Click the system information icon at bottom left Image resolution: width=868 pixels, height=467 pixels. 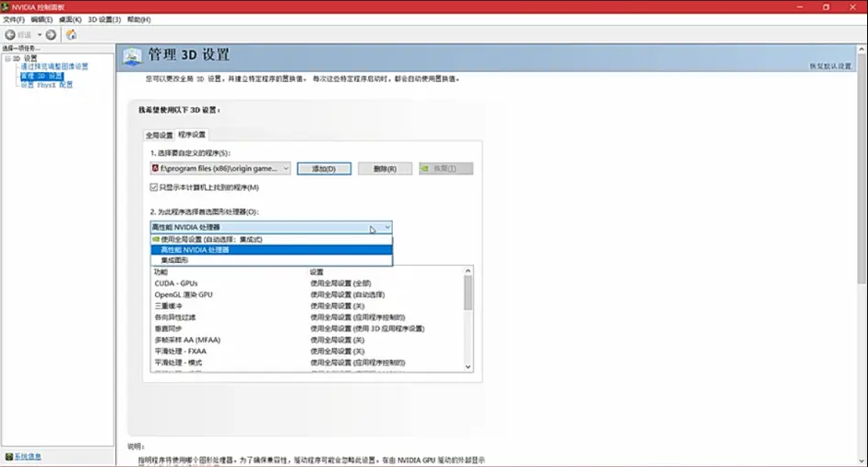click(x=9, y=457)
